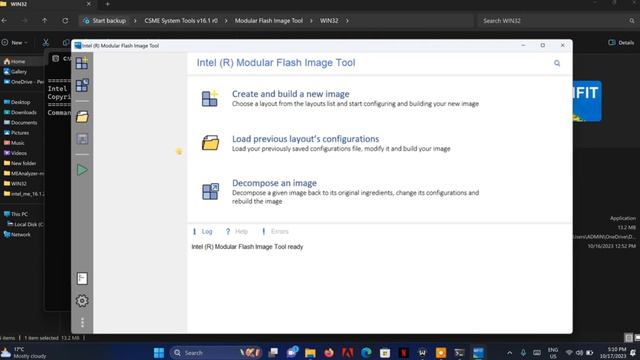
Task: Click the decompose image icon in MFIT sidebar
Action: (x=82, y=85)
